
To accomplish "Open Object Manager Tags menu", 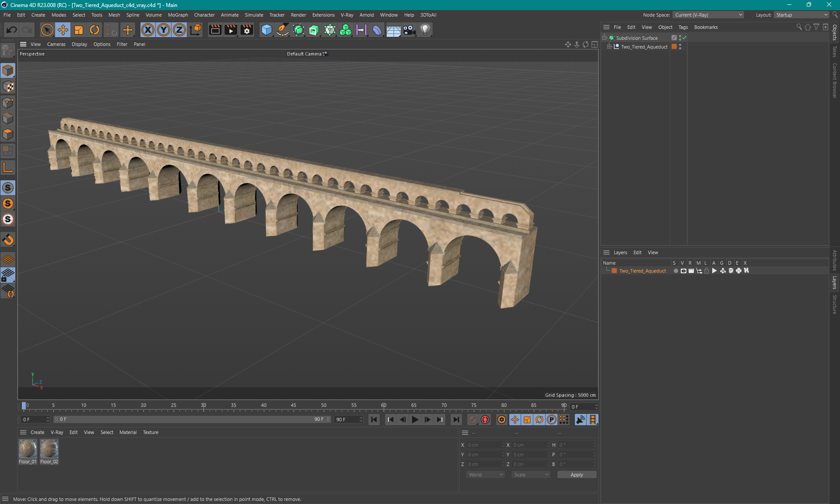I will pos(683,27).
